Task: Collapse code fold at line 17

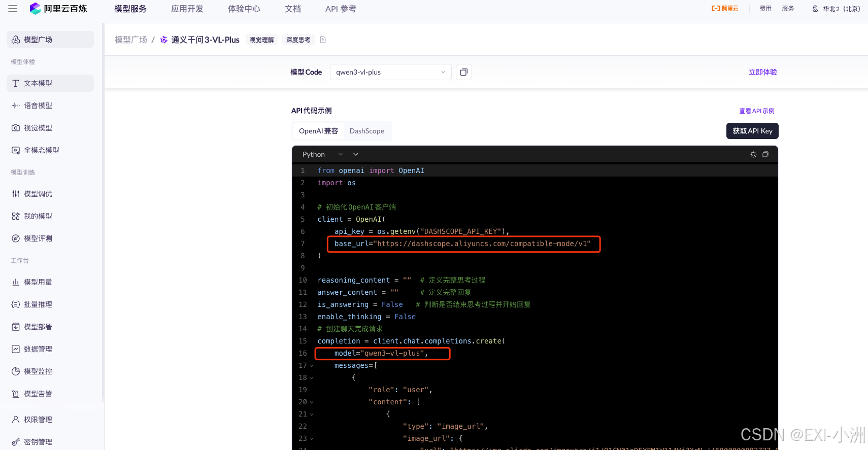Action: tap(312, 366)
